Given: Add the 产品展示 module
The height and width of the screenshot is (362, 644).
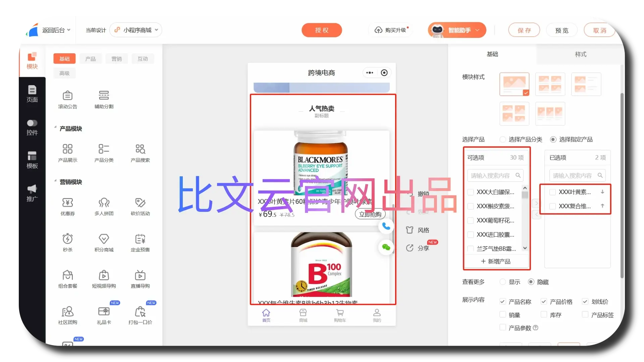Looking at the screenshot, I should (67, 153).
